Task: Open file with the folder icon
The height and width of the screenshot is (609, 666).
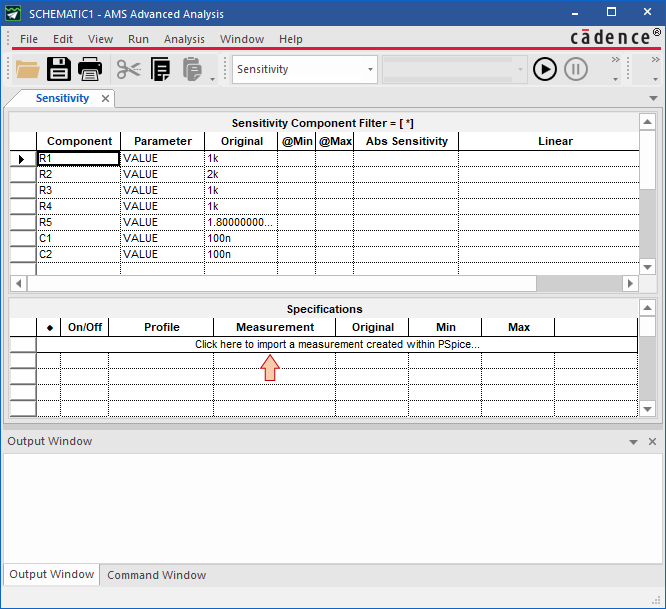Action: tap(28, 69)
